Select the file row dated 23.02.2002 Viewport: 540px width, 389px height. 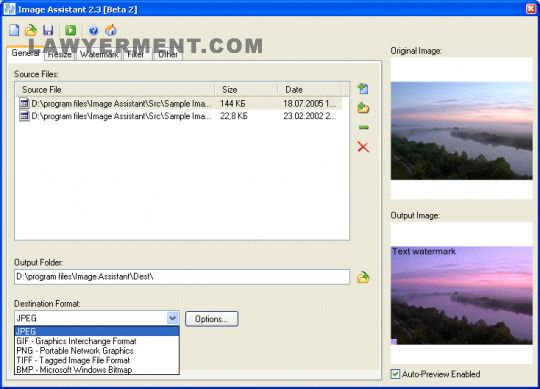179,116
